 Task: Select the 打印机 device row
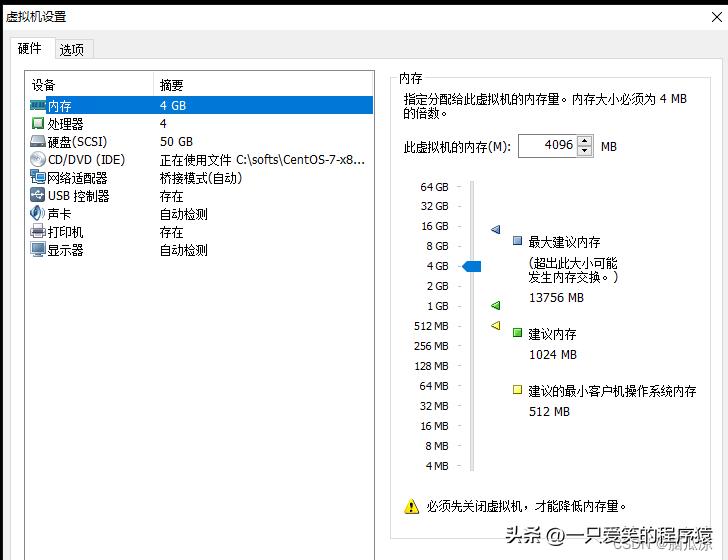click(201, 232)
